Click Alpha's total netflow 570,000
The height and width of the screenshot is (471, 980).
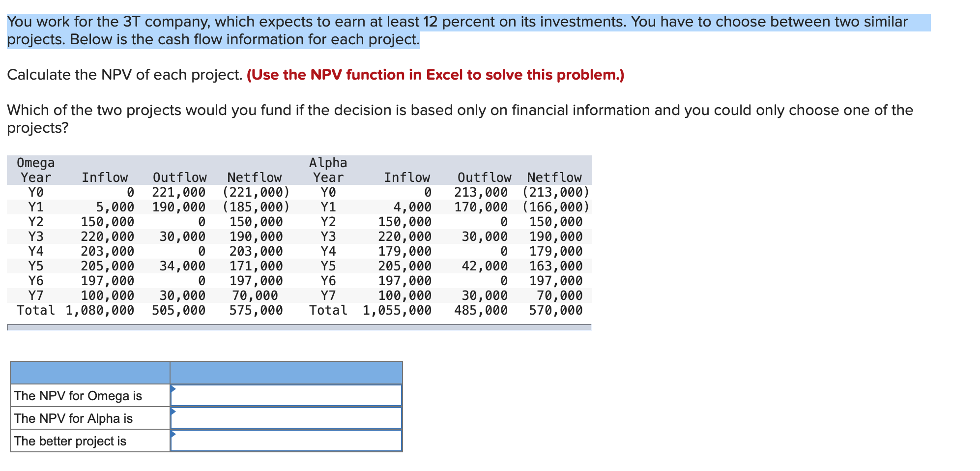point(556,310)
